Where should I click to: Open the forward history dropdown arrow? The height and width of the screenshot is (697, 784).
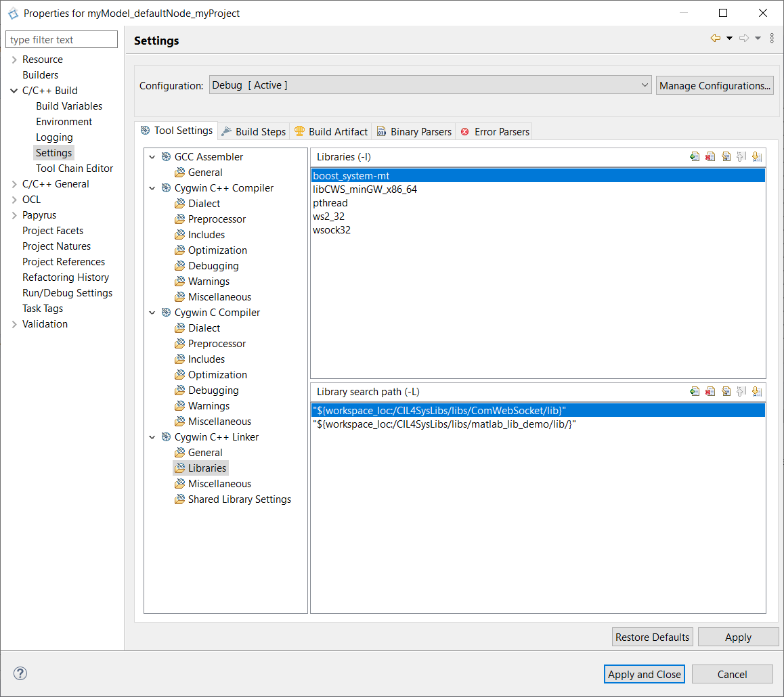pyautogui.click(x=758, y=39)
